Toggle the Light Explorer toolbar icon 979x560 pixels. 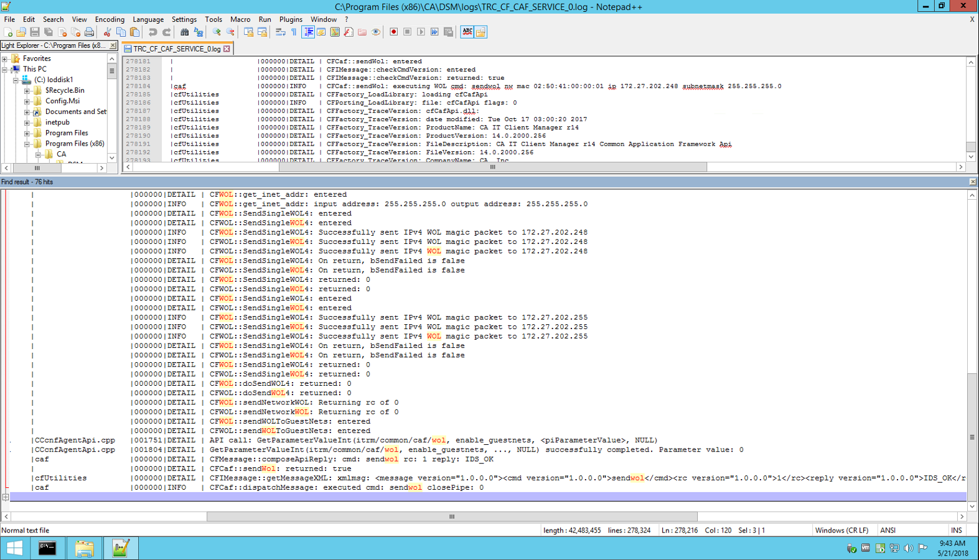pos(480,32)
